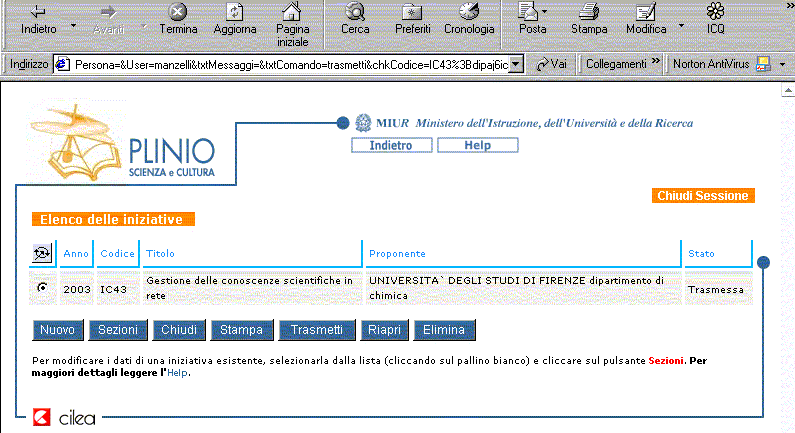Reopen the initiative with Riapri
The image size is (795, 433).
384,330
